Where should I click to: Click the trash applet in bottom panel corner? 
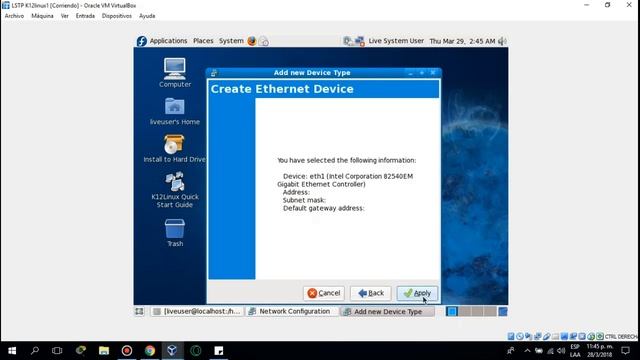pos(503,311)
